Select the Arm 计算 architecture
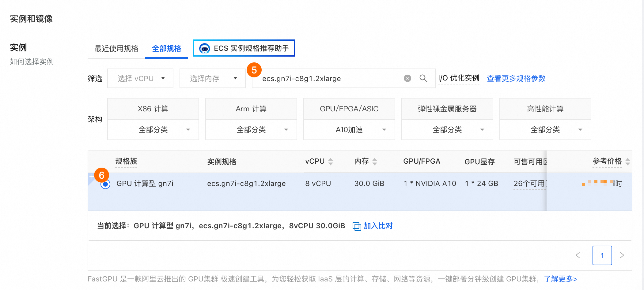The image size is (644, 290). [251, 109]
